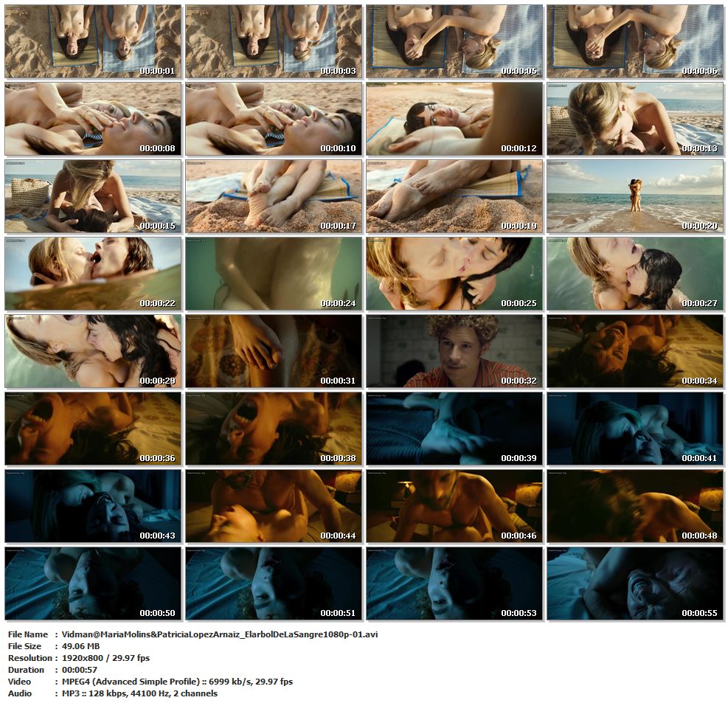Click the 'Audio' label

coord(20,693)
